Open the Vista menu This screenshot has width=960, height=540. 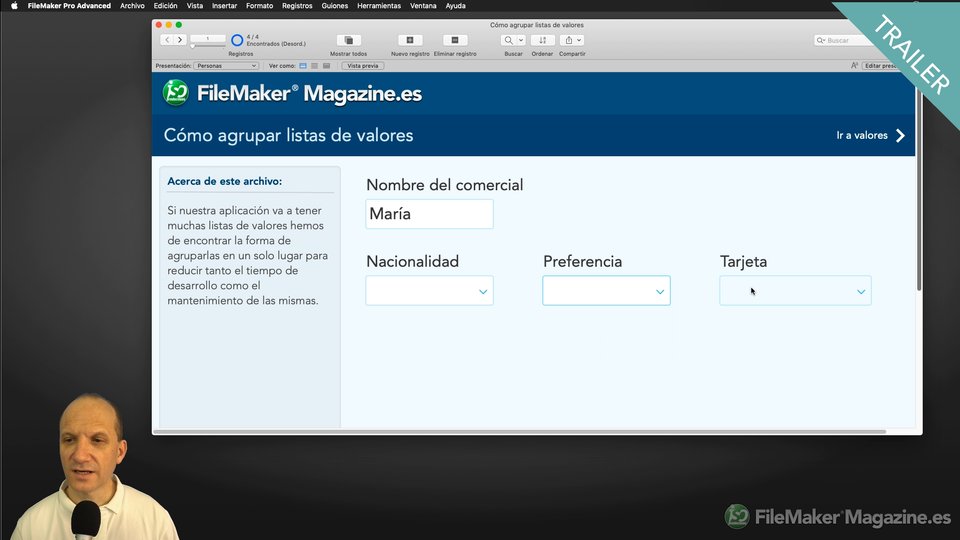195,6
